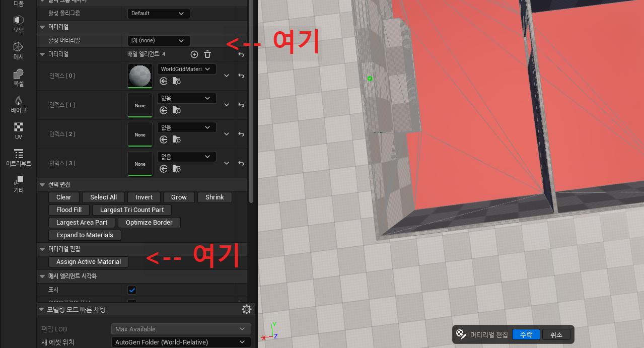
Task: Click the 머티리얼 편집 tool icon in viewport bar
Action: point(460,334)
